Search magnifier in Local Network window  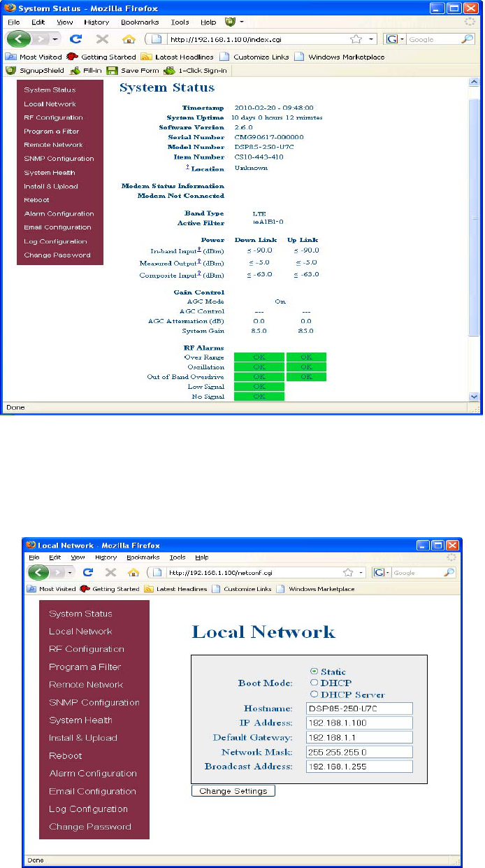(449, 572)
